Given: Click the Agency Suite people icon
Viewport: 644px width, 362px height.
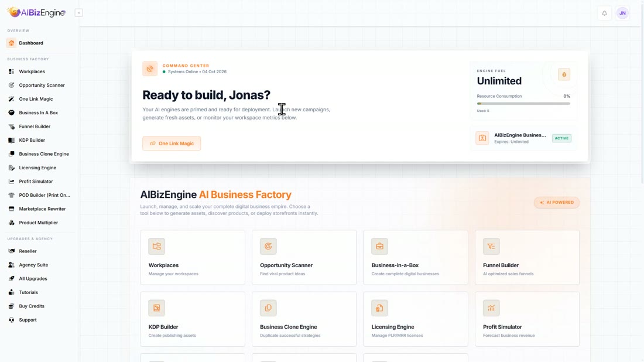Looking at the screenshot, I should tap(12, 265).
